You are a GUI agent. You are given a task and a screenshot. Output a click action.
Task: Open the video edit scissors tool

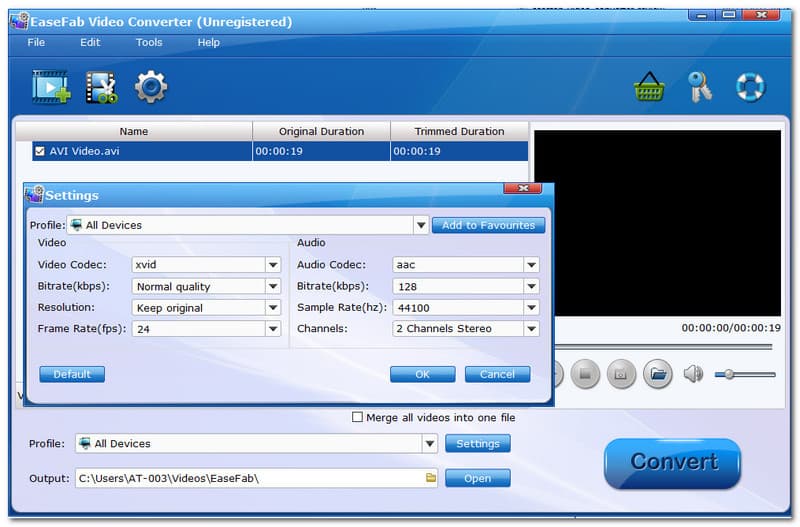click(x=101, y=88)
